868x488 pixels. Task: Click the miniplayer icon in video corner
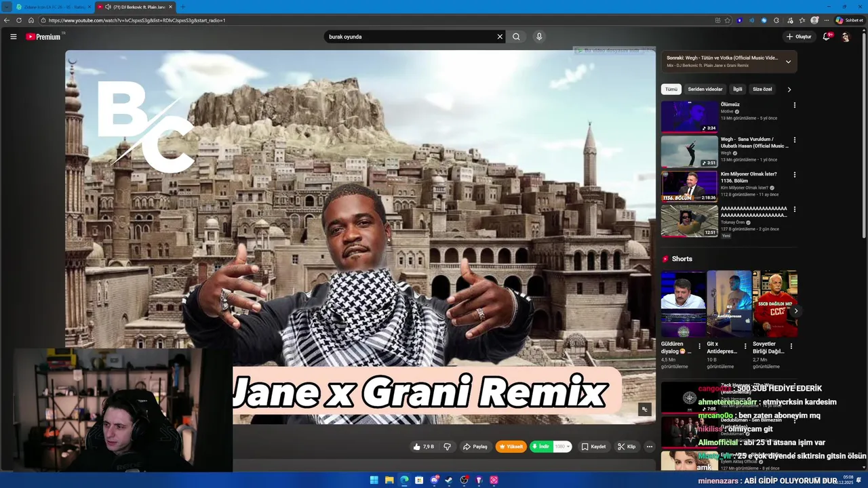point(645,409)
